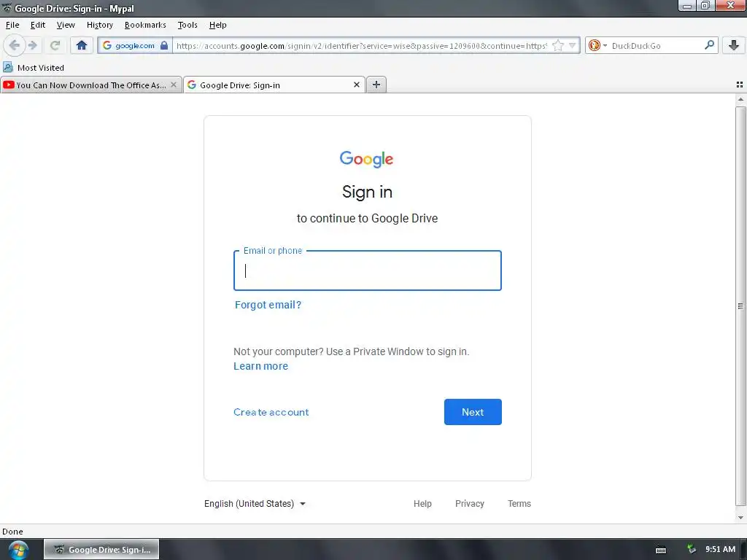
Task: Go forward using the Forward arrow
Action: pyautogui.click(x=32, y=45)
